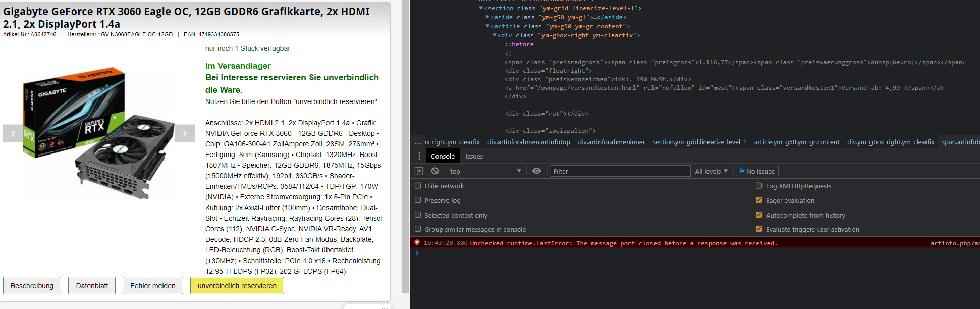Create a live expression with the eye icon
This screenshot has width=980, height=309.
coord(536,171)
